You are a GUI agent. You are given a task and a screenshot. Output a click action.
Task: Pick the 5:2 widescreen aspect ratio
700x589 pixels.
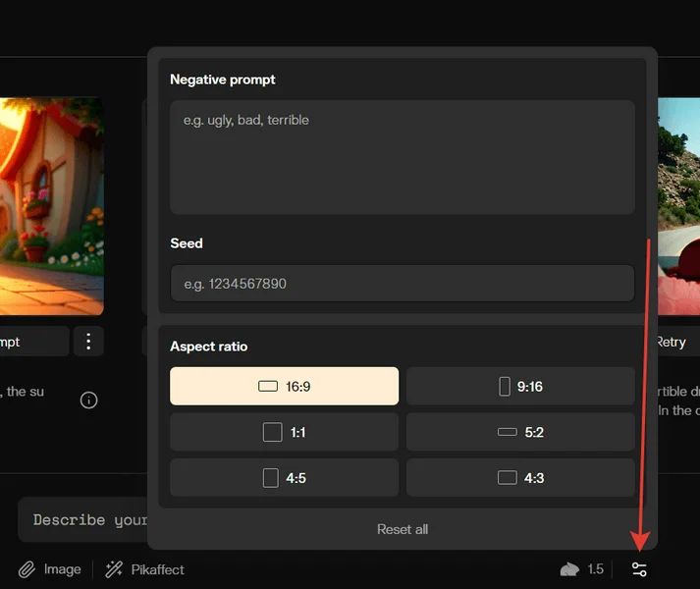(x=520, y=432)
